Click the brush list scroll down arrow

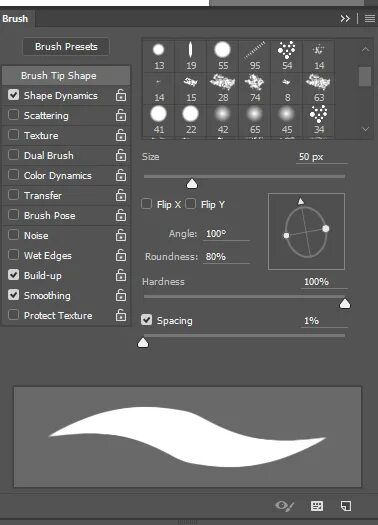click(x=365, y=129)
